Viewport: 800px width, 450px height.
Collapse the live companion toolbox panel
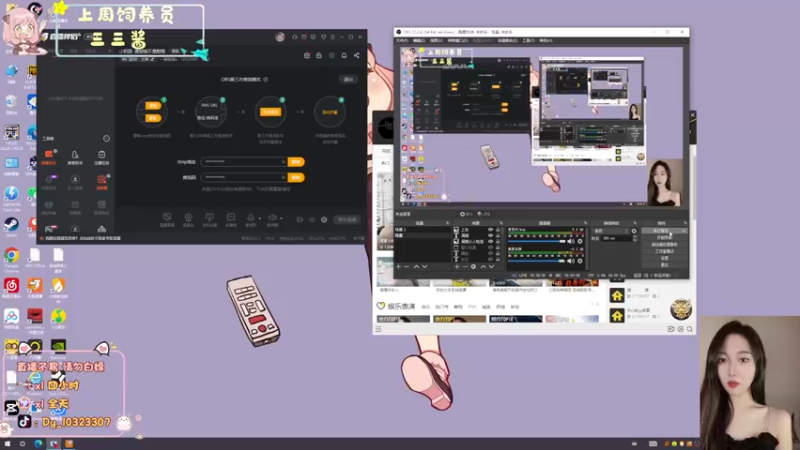pyautogui.click(x=106, y=138)
